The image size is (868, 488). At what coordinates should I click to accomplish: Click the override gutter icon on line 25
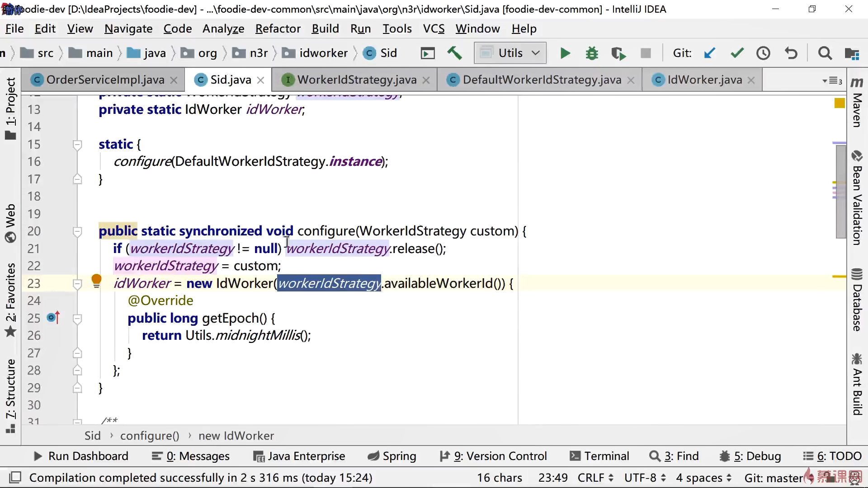point(53,318)
